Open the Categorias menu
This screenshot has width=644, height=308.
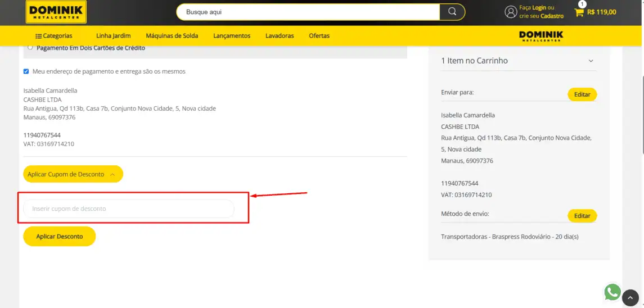click(54, 36)
